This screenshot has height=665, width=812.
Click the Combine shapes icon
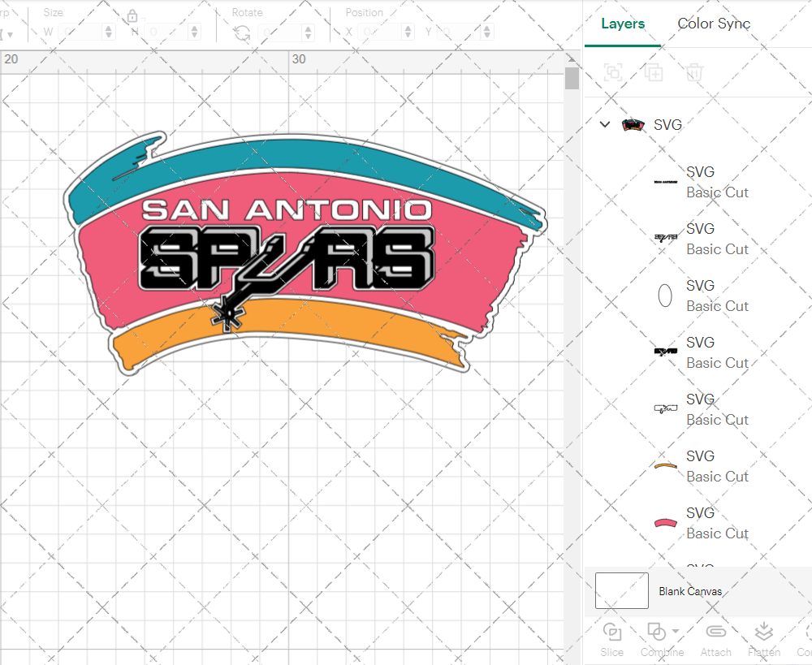coord(655,632)
